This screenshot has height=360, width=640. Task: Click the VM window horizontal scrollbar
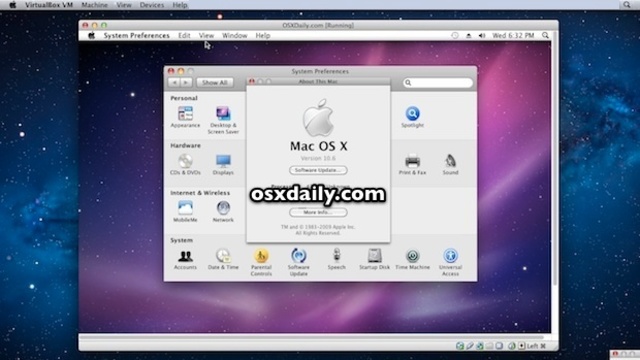click(x=312, y=337)
